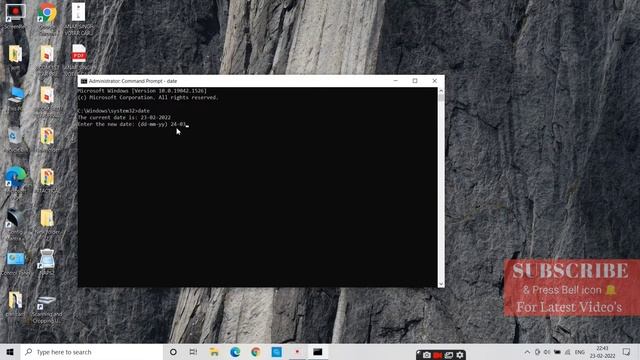This screenshot has height=360, width=640.
Task: Select the red PDF file on desktop
Action: pyautogui.click(x=79, y=53)
